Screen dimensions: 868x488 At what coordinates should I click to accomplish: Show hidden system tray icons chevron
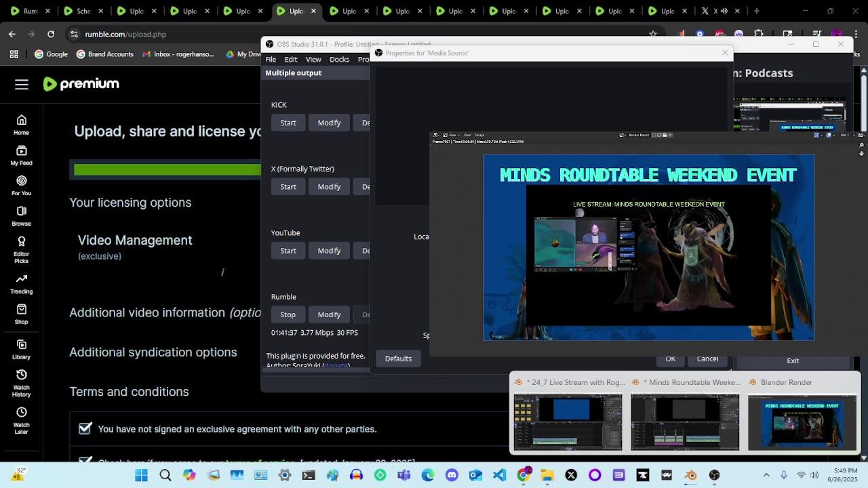coord(766,475)
